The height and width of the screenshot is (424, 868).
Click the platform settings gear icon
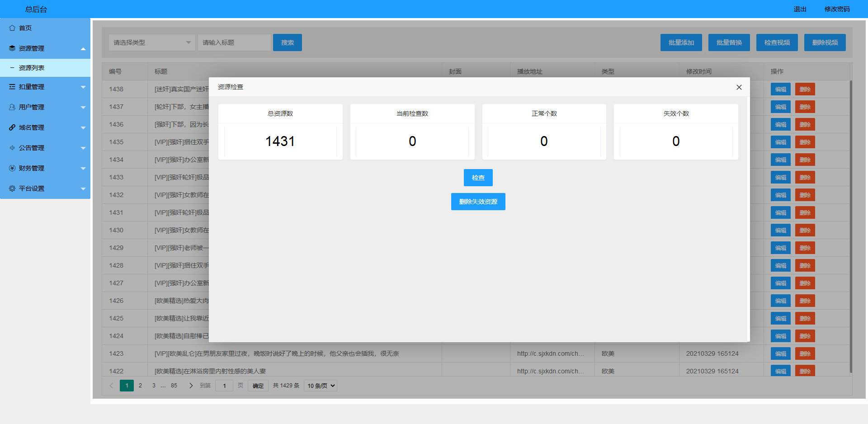(12, 188)
